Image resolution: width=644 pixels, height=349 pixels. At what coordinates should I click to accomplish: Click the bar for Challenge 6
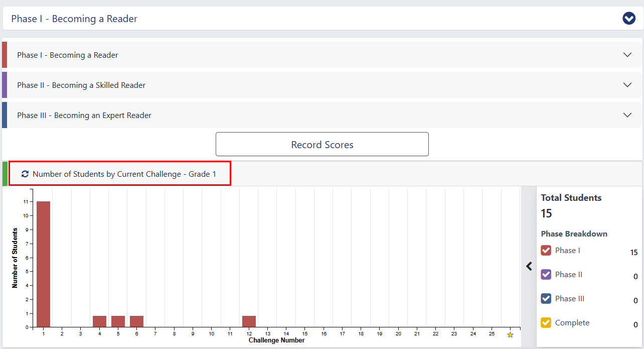click(137, 321)
